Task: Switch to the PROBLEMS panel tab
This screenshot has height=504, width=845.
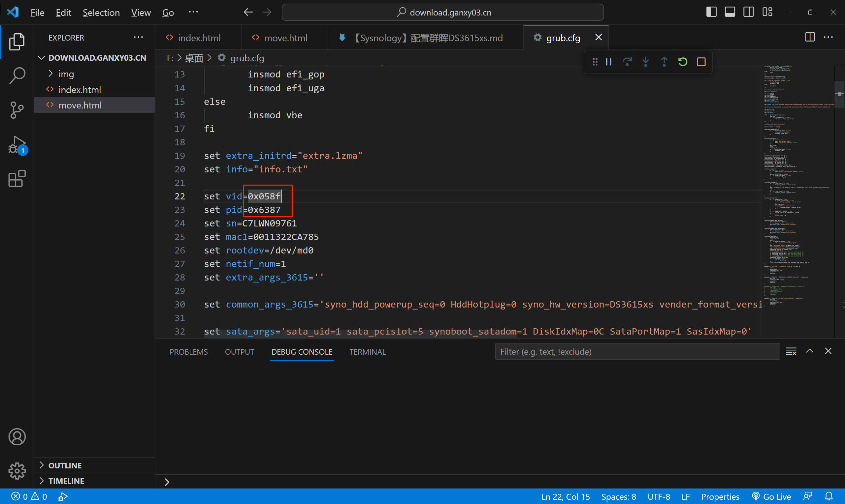Action: 188,352
